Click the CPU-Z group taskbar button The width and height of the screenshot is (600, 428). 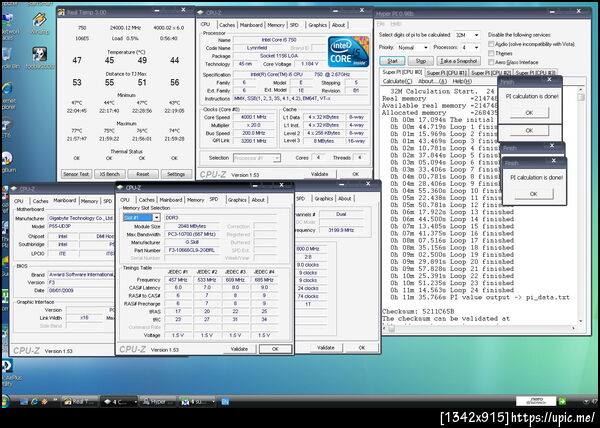(119, 402)
